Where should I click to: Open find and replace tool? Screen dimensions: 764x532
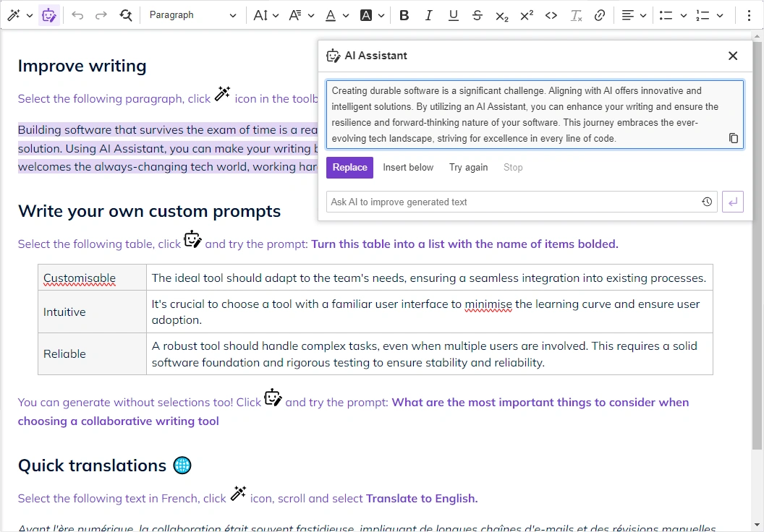[126, 15]
